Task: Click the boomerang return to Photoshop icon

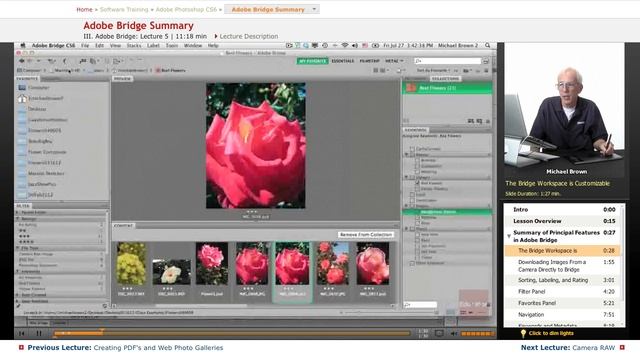Action: pyautogui.click(x=64, y=61)
